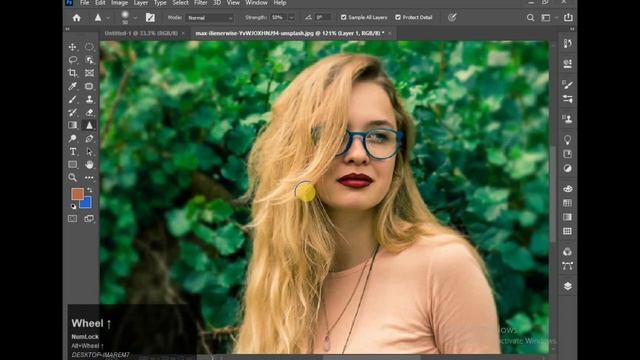
Task: Select the Eyedropper tool
Action: (x=73, y=86)
